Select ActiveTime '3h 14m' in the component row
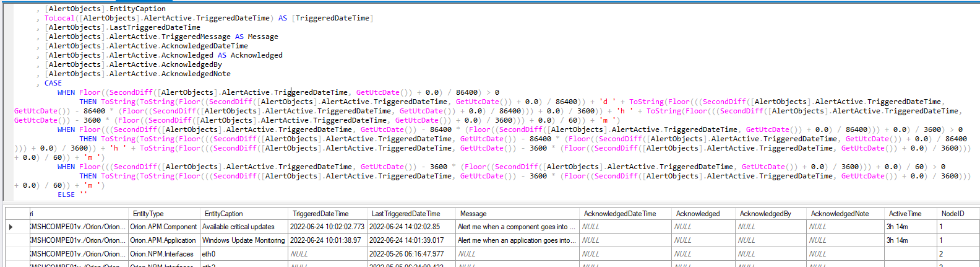Viewport: 980px width, 267px height. (x=910, y=227)
